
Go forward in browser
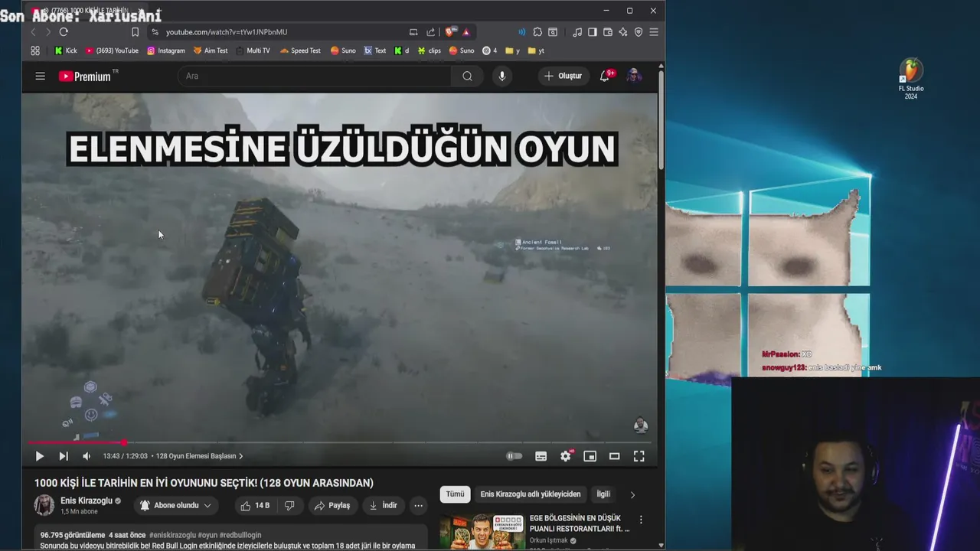point(47,32)
